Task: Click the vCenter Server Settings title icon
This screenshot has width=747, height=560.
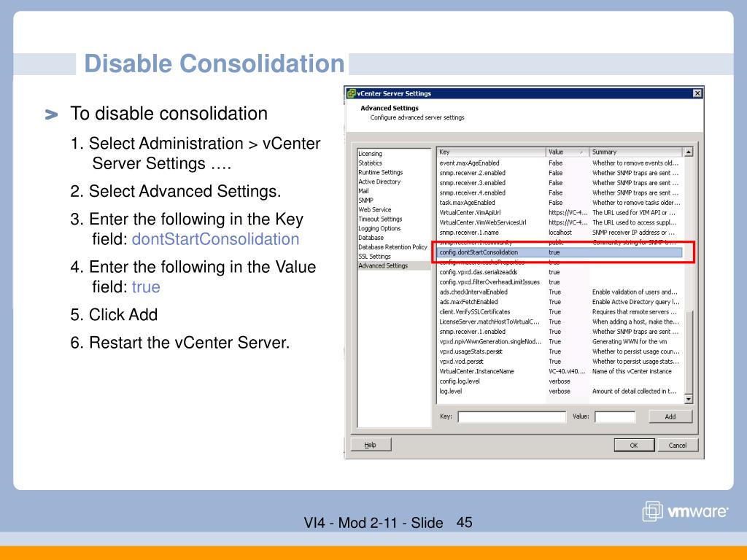Action: 351,93
